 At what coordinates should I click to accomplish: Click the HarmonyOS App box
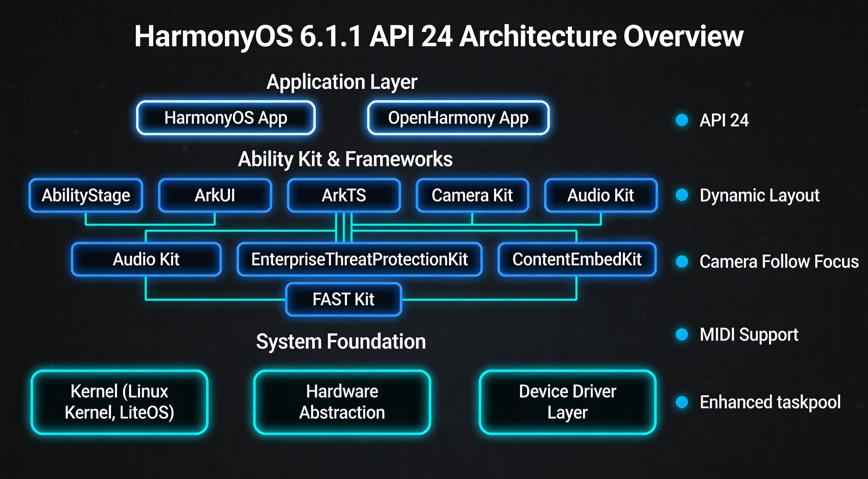(226, 118)
